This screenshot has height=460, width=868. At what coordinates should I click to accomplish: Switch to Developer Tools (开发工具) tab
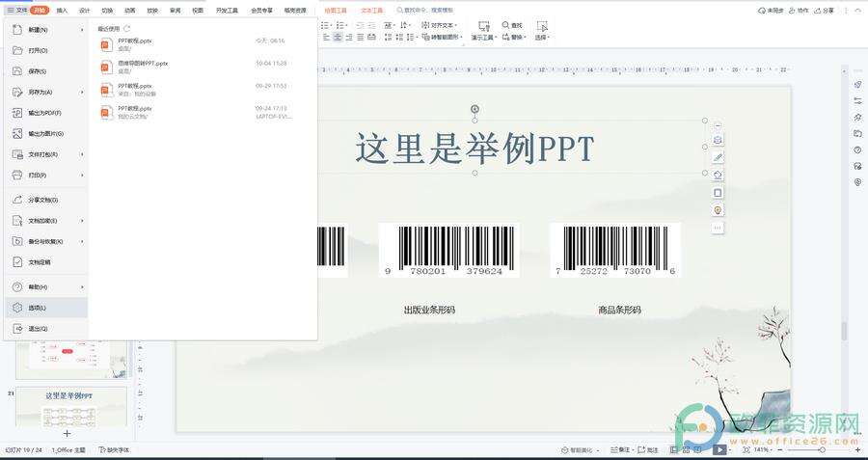(x=227, y=10)
